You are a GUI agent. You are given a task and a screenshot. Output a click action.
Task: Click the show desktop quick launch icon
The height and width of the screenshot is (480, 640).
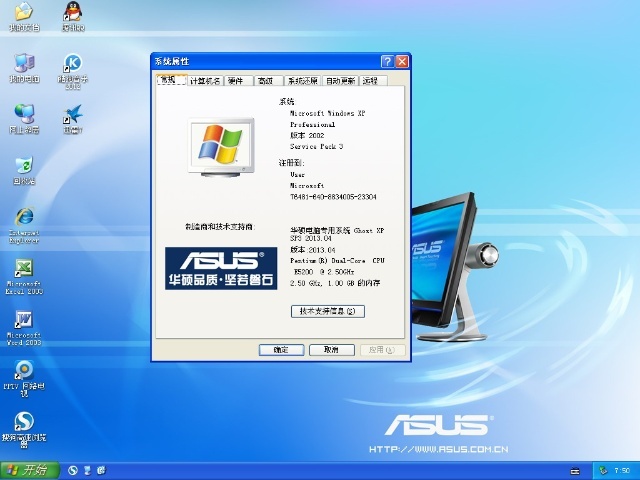[87, 470]
